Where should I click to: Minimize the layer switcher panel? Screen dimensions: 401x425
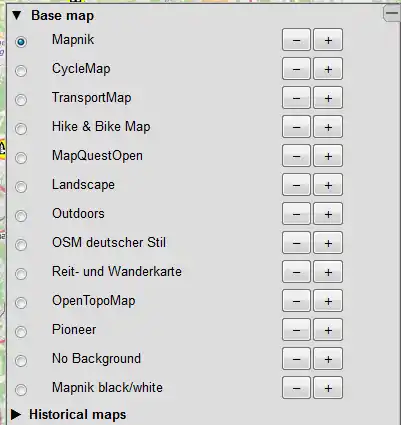(392, 13)
